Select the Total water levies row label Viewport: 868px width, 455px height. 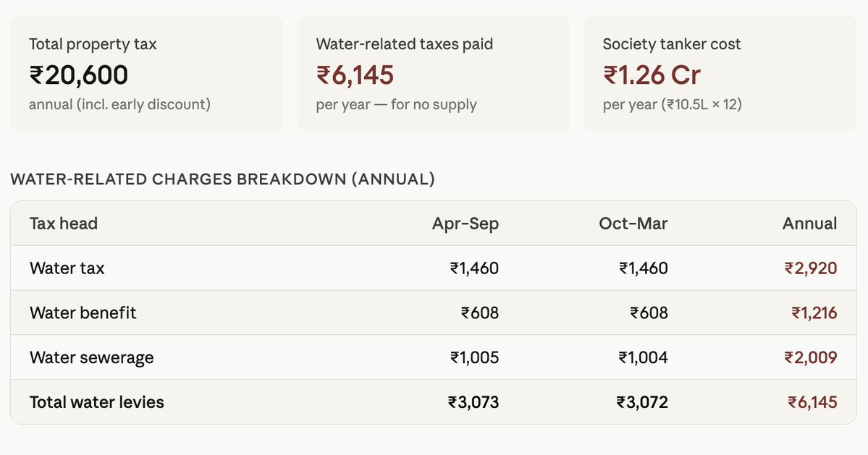(x=97, y=402)
